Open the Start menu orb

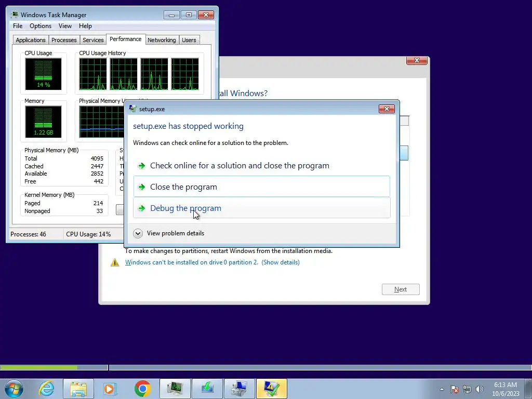click(14, 389)
